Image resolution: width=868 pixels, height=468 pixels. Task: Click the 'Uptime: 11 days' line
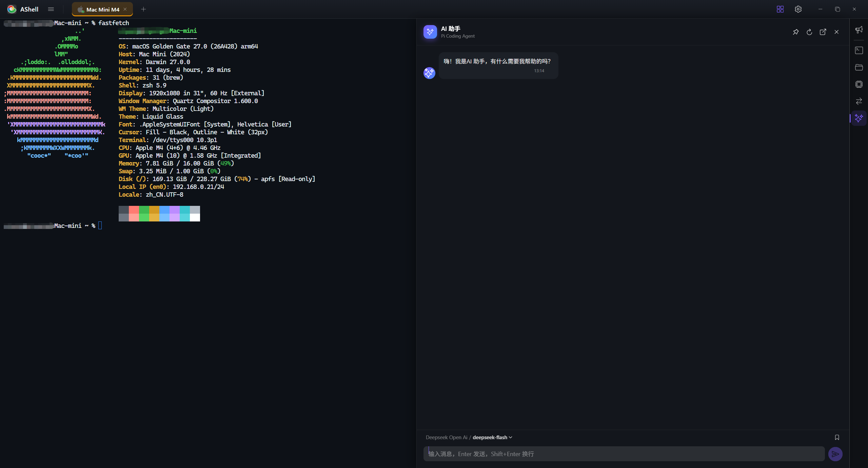(175, 70)
